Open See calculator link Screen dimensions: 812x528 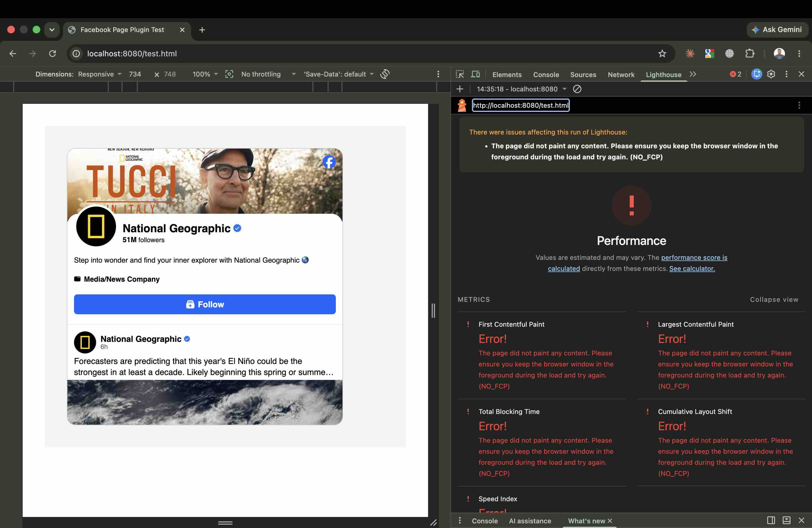(x=692, y=268)
